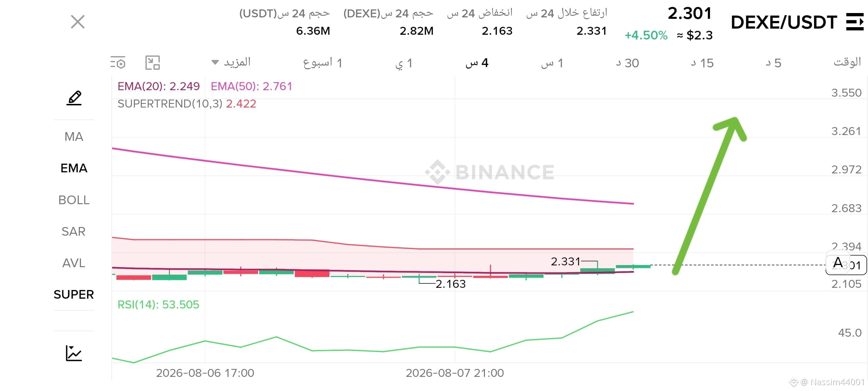Close the landscape chart view
The image size is (868, 391).
pos(78,22)
